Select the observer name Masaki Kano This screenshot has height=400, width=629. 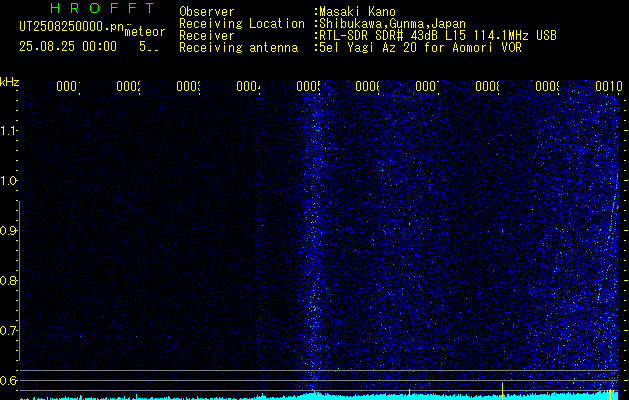click(357, 12)
